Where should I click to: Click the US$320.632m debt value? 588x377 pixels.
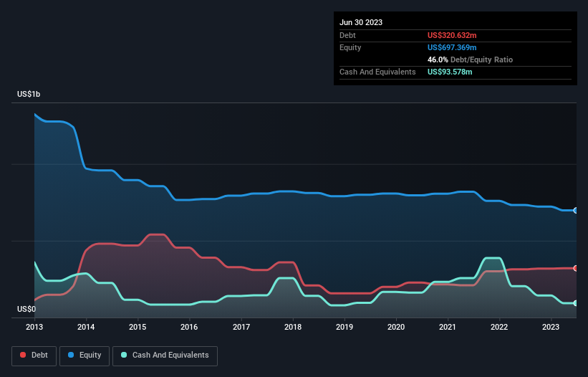452,35
